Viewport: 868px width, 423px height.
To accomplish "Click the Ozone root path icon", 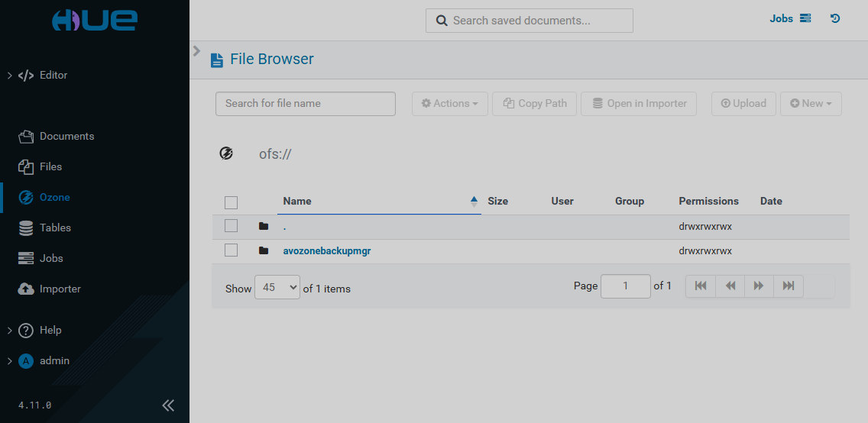I will [x=226, y=153].
